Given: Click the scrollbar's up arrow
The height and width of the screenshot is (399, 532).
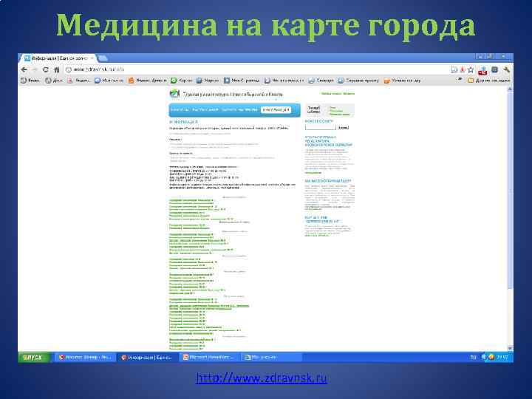Looking at the screenshot, I should 510,89.
